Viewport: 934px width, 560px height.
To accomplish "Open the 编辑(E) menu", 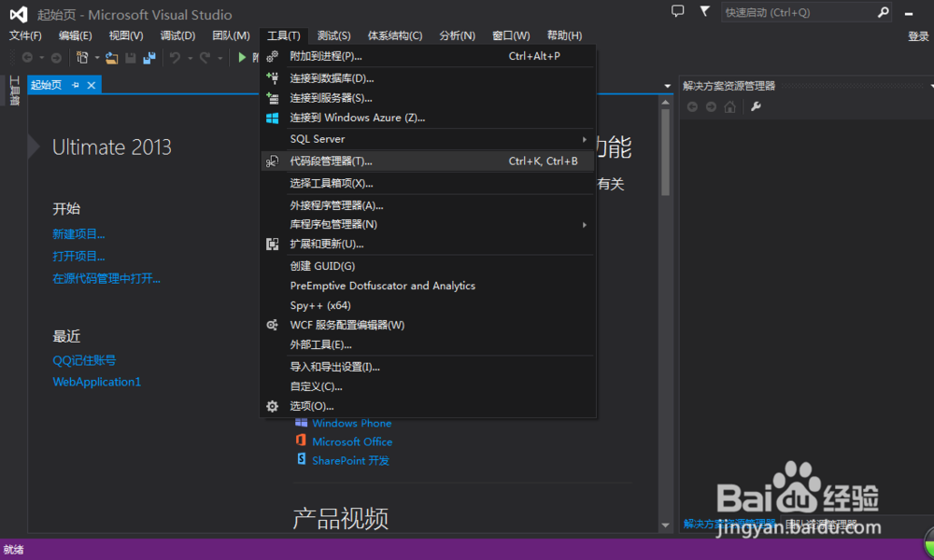I will pos(75,35).
